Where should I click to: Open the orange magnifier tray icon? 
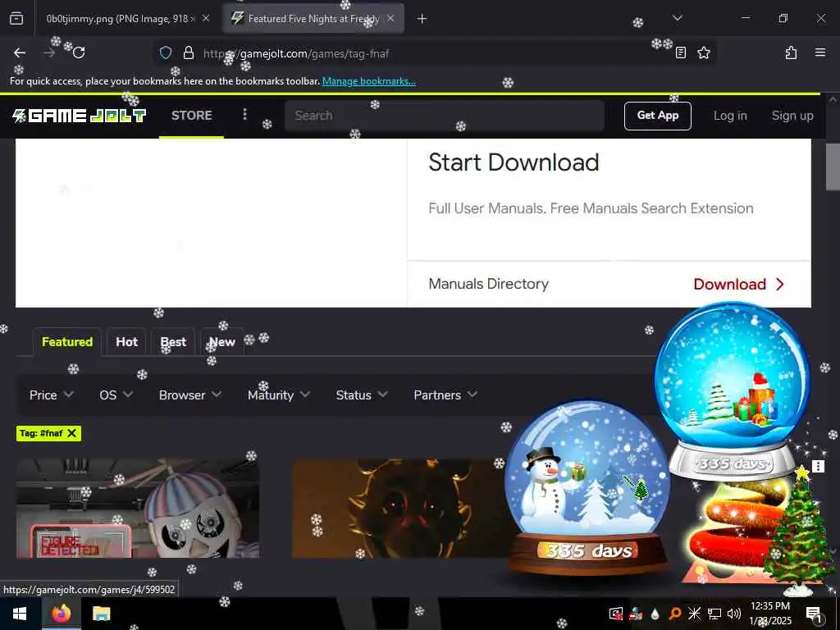pos(674,614)
